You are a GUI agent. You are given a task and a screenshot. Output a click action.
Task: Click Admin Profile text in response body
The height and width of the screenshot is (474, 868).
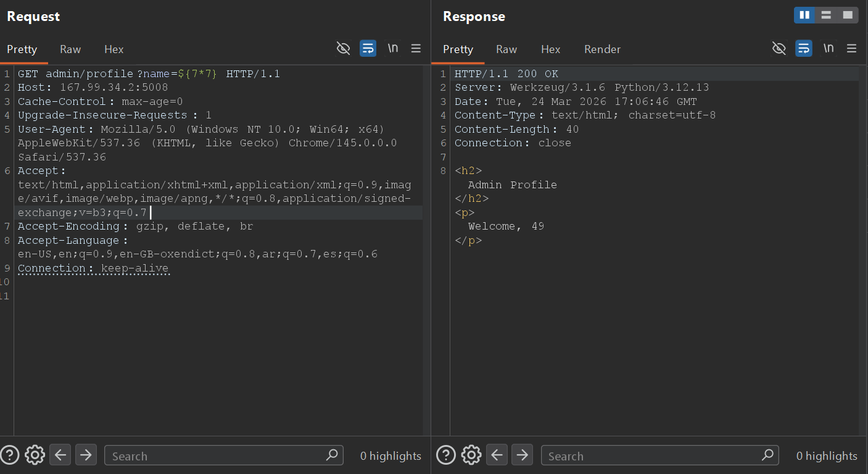click(x=513, y=185)
